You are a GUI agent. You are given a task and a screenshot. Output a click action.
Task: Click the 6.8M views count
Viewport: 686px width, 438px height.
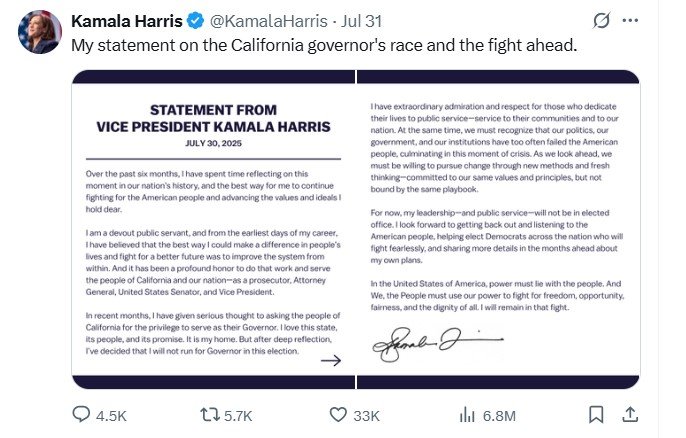[x=498, y=415]
